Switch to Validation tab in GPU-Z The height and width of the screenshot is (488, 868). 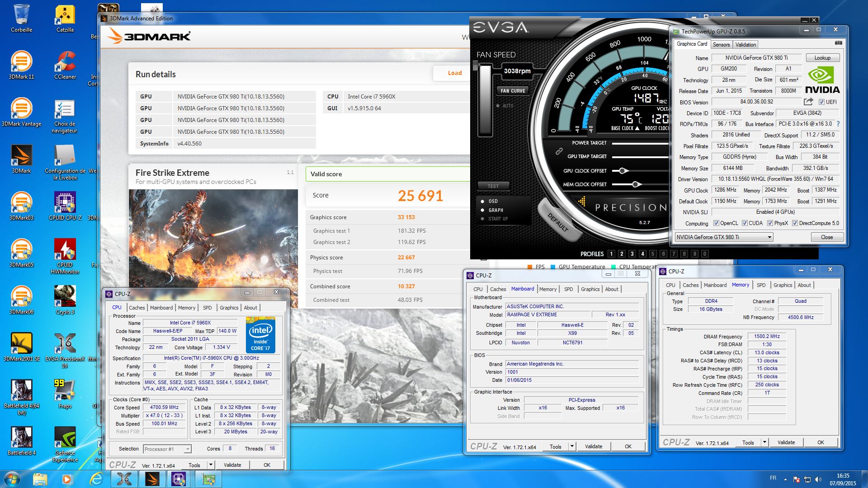click(x=745, y=45)
